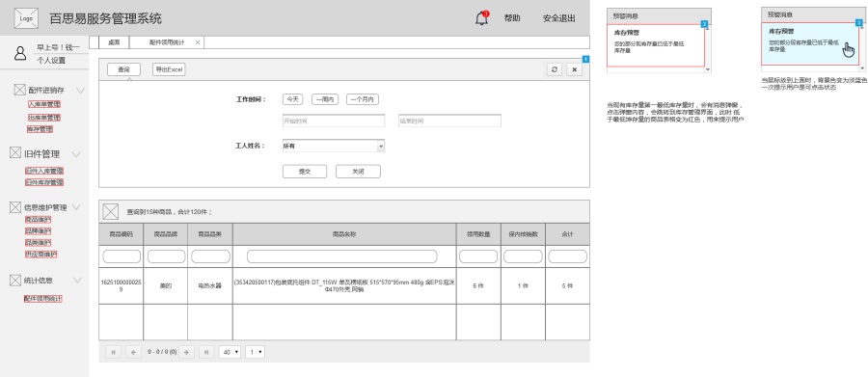Click the 电热水器 table cell
Image resolution: width=868 pixels, height=377 pixels.
[210, 285]
